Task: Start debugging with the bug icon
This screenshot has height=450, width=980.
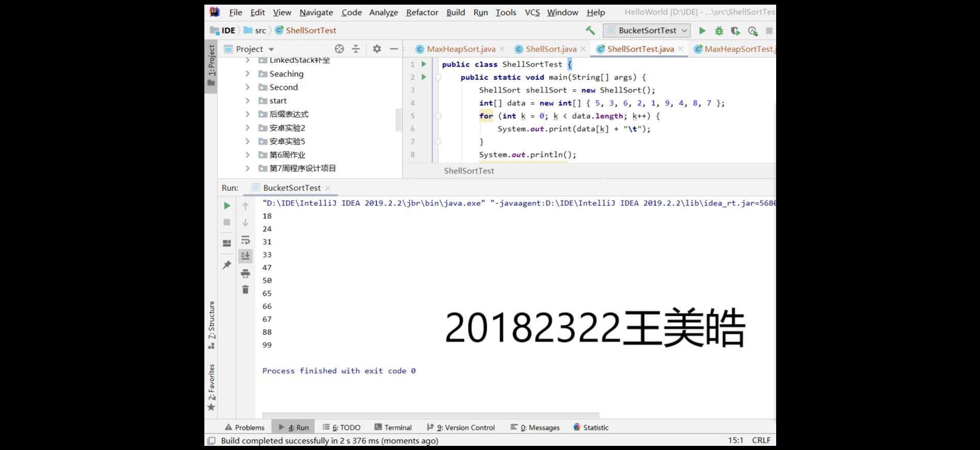Action: tap(719, 30)
